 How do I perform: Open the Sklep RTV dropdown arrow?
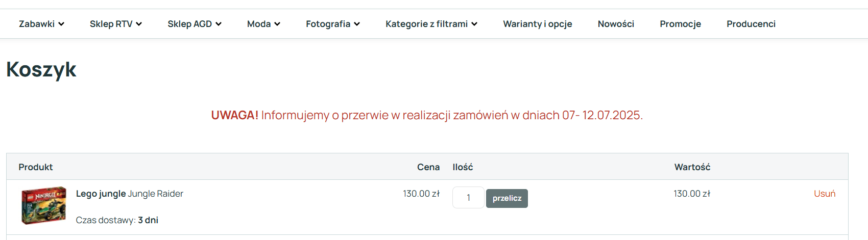tap(139, 24)
